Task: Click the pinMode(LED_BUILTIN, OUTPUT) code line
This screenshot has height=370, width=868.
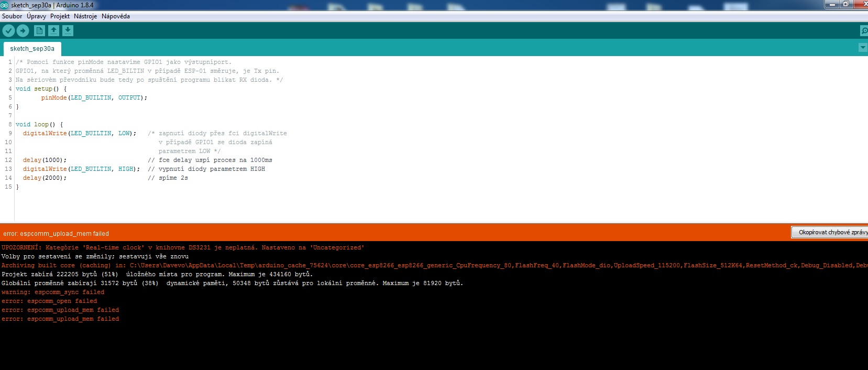Action: pyautogui.click(x=94, y=97)
